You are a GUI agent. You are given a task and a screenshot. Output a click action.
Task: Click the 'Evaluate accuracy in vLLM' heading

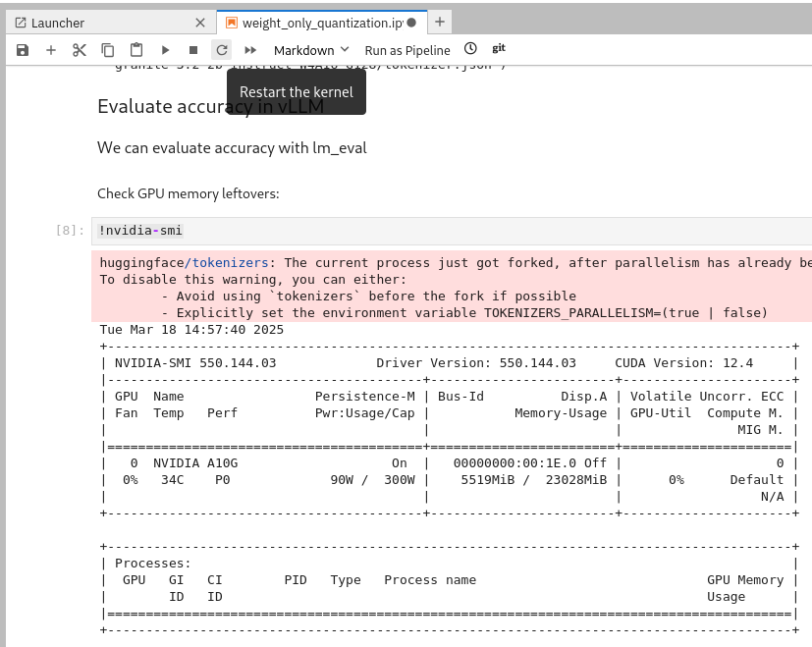pyautogui.click(x=211, y=106)
